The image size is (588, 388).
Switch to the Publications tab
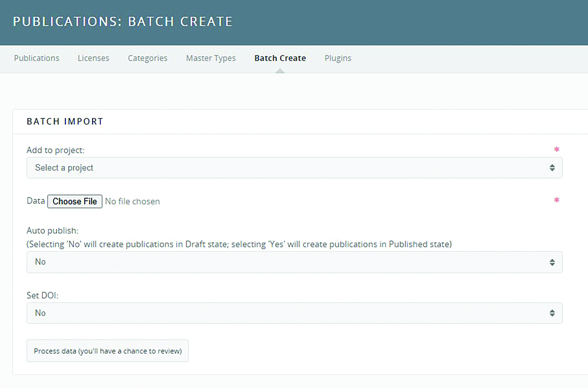coord(37,58)
